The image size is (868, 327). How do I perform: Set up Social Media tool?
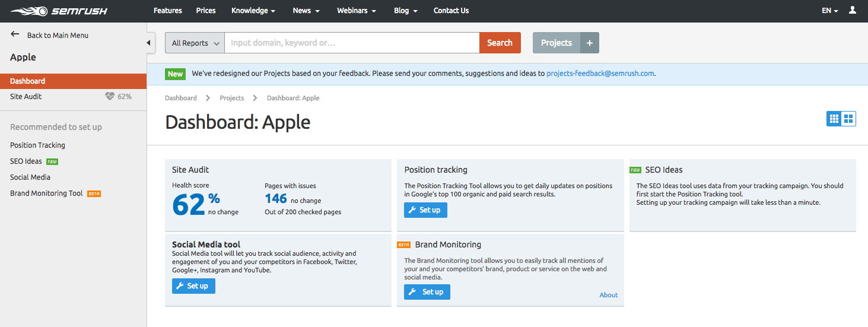193,286
